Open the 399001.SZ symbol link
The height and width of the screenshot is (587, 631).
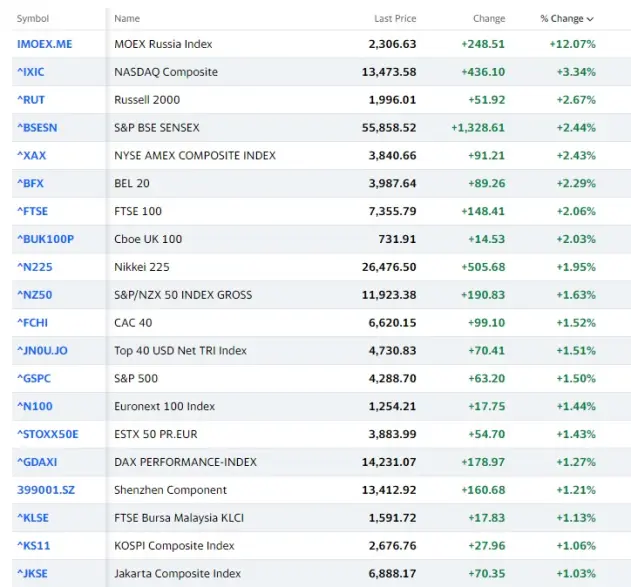46,490
